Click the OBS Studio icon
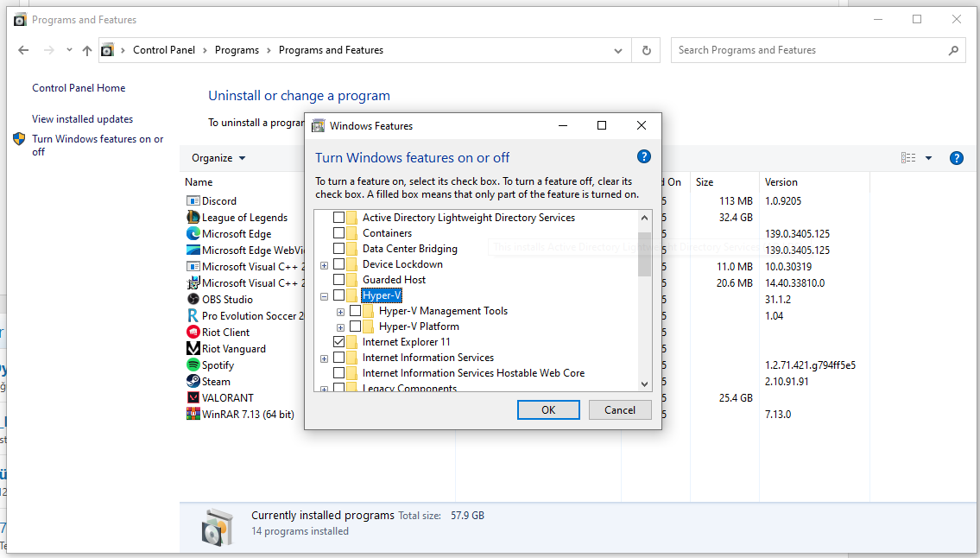 (193, 299)
